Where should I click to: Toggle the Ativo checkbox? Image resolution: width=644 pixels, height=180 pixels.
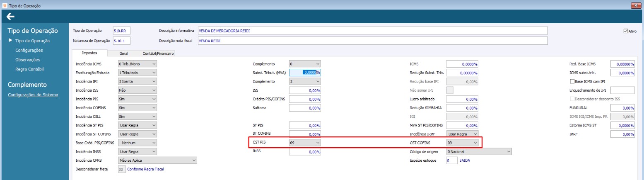pos(626,31)
